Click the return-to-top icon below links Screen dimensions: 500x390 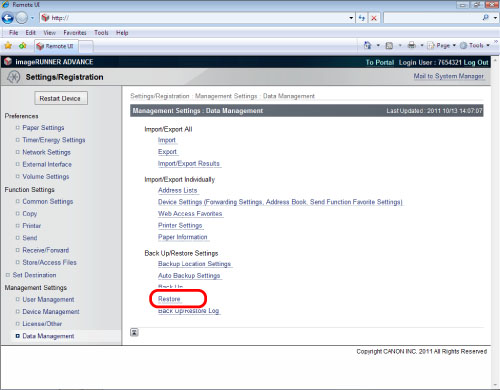pyautogui.click(x=134, y=332)
